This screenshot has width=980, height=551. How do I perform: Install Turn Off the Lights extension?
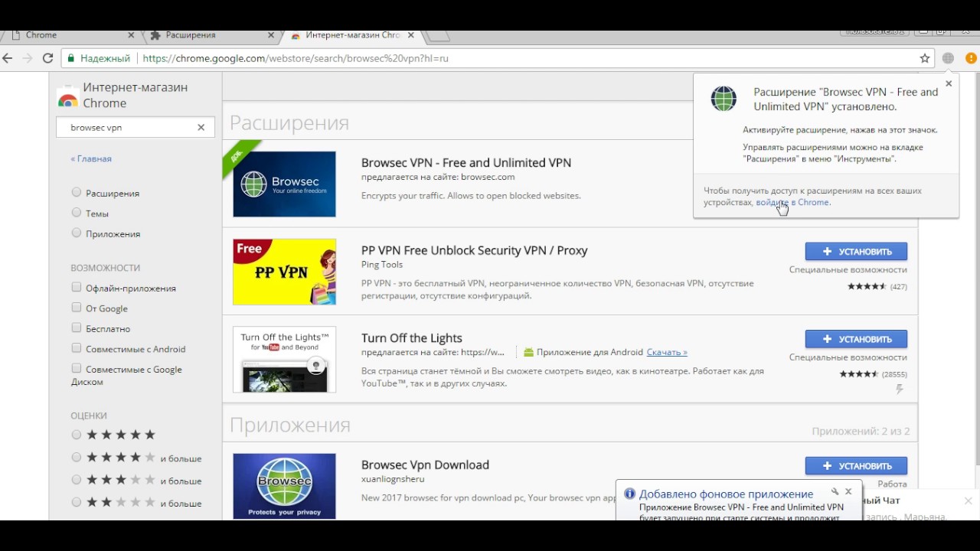pos(856,339)
